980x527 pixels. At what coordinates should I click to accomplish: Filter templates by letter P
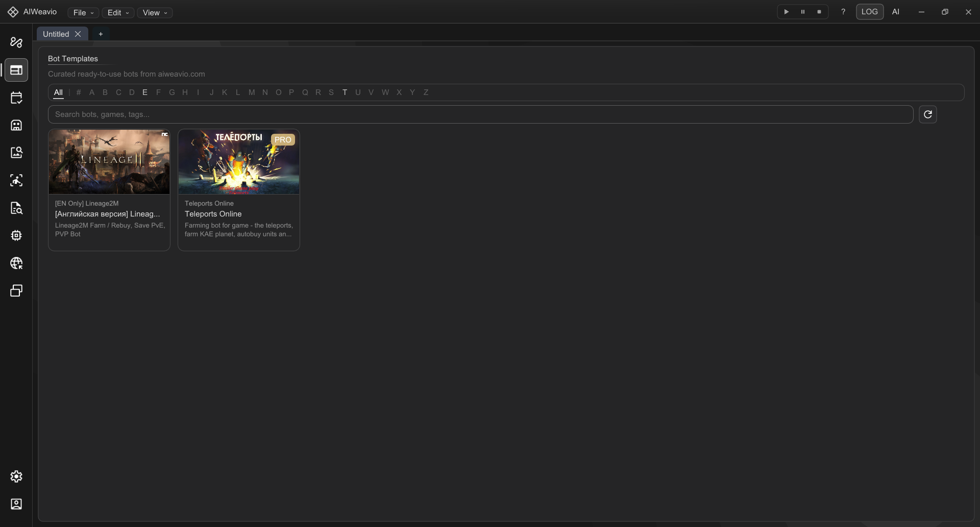[291, 92]
